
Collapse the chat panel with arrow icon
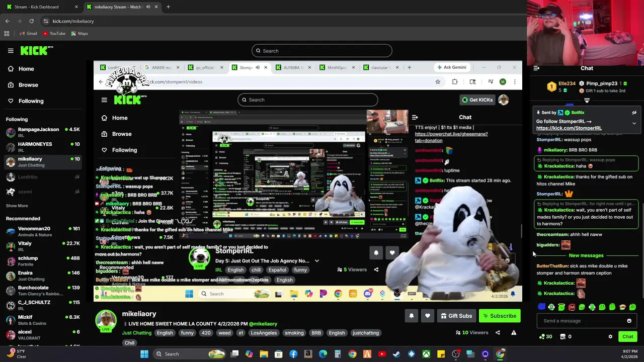[x=536, y=68]
